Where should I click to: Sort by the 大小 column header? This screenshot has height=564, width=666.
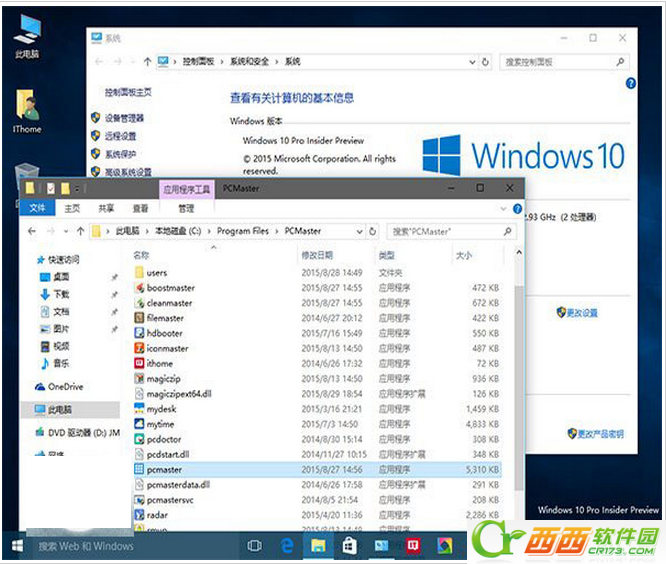(x=464, y=255)
